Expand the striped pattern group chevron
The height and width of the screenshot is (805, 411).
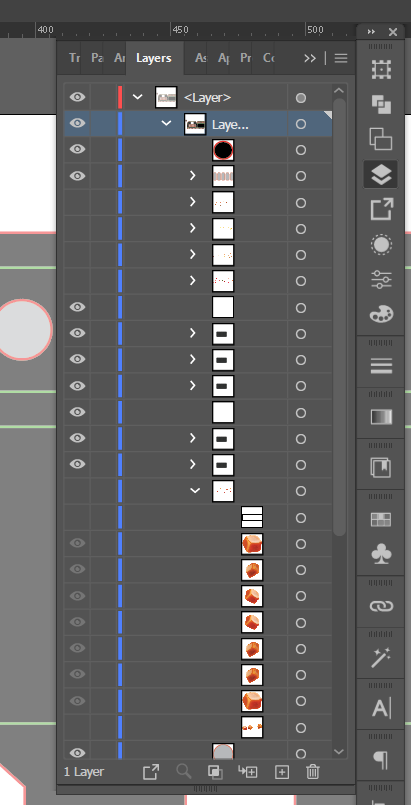(192, 176)
